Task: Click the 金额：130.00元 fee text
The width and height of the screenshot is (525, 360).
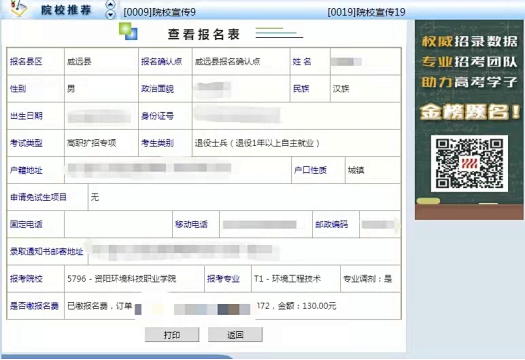Action: click(x=307, y=306)
